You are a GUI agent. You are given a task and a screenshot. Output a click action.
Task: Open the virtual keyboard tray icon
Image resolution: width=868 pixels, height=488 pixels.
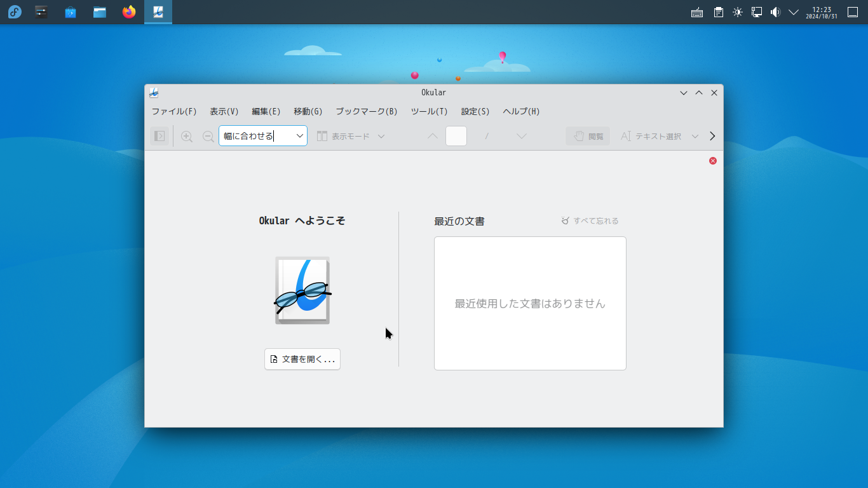[x=697, y=12]
